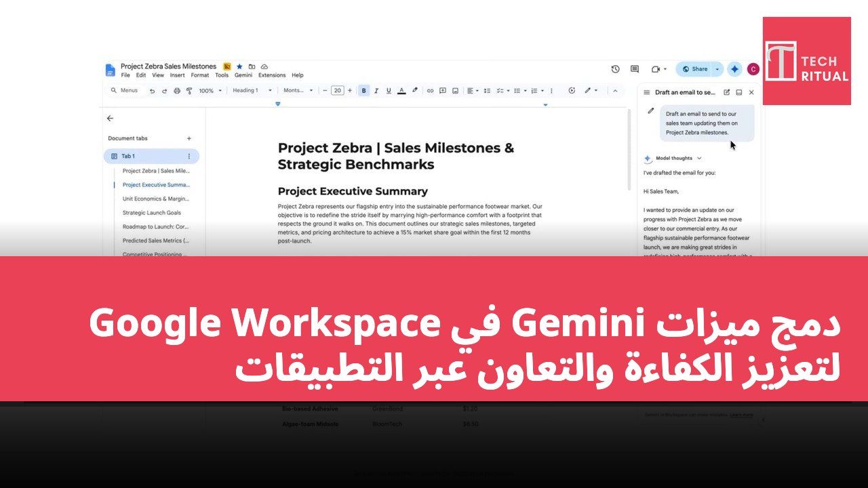Open the text alignment dropdown
Viewport: 868px width, 488px height.
coord(473,91)
